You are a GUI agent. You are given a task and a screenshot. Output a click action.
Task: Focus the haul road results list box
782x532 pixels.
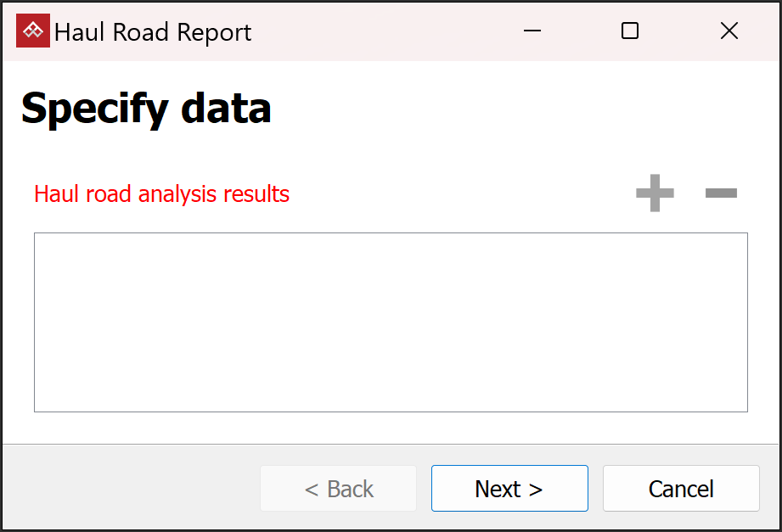tap(391, 322)
